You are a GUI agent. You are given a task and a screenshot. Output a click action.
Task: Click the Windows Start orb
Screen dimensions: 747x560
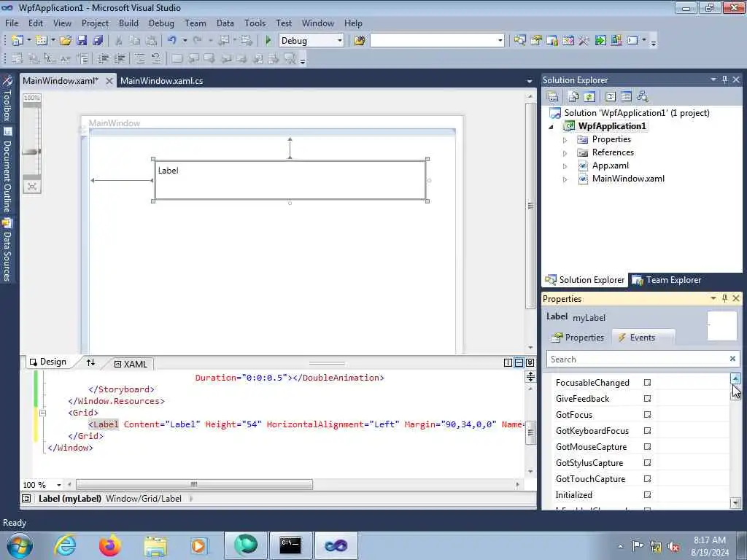pyautogui.click(x=19, y=545)
